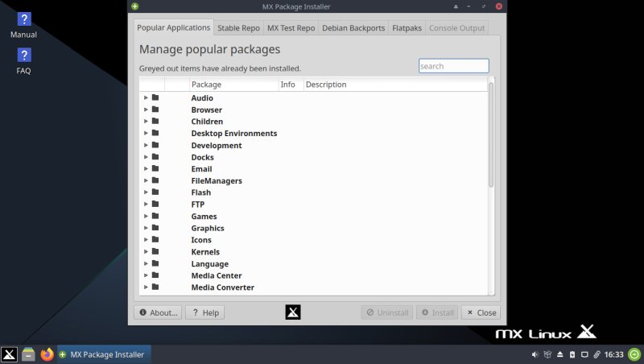Click the Audio folder icon
644x364 pixels.
[x=155, y=97]
